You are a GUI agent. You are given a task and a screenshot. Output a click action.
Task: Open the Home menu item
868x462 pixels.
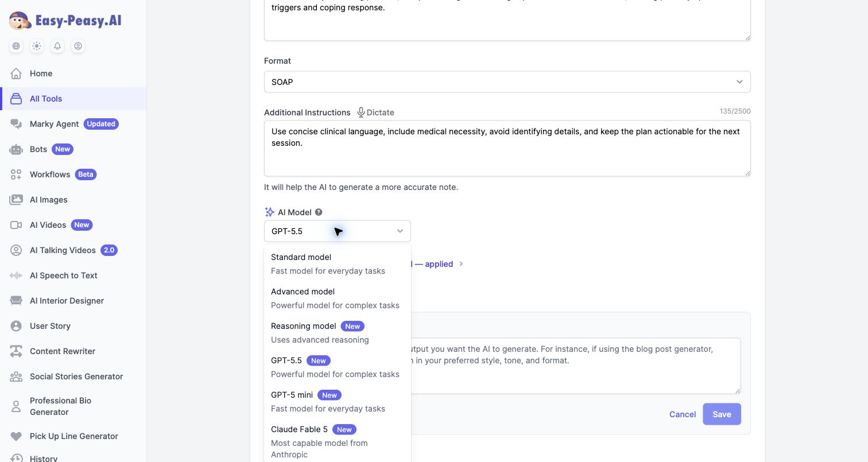[x=73, y=73]
